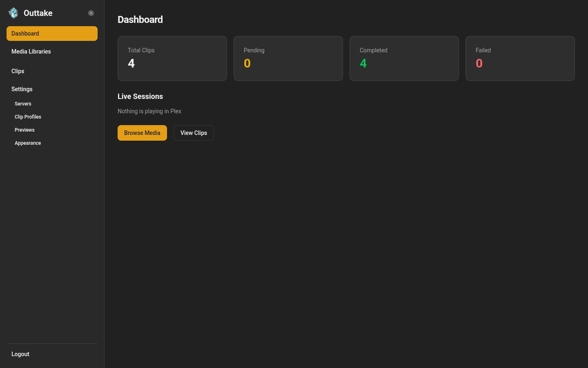Click the Live Sessions heading
This screenshot has height=368, width=588.
point(140,96)
